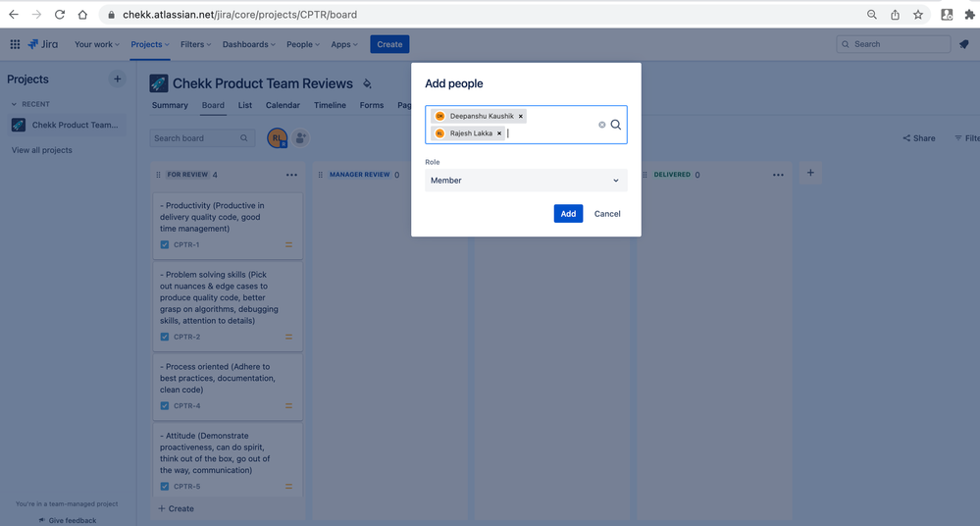The image size is (980, 526).
Task: Expand the Filters menu
Action: [195, 44]
